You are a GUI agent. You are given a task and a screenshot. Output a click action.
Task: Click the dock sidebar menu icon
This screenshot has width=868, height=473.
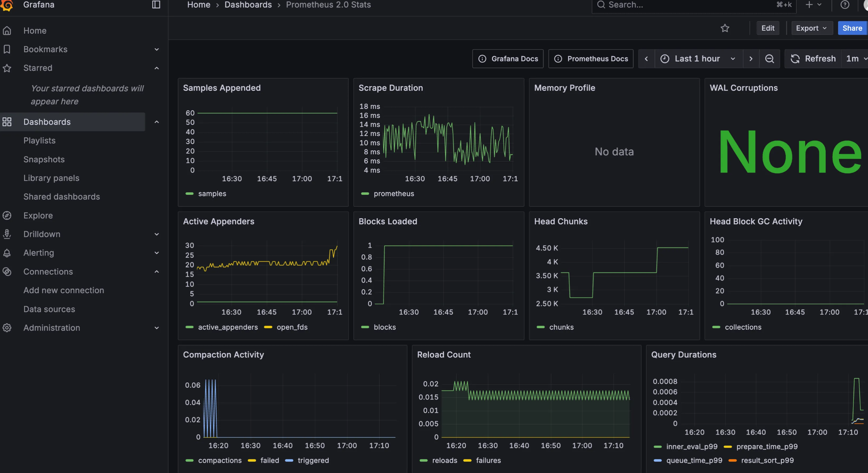pos(156,5)
